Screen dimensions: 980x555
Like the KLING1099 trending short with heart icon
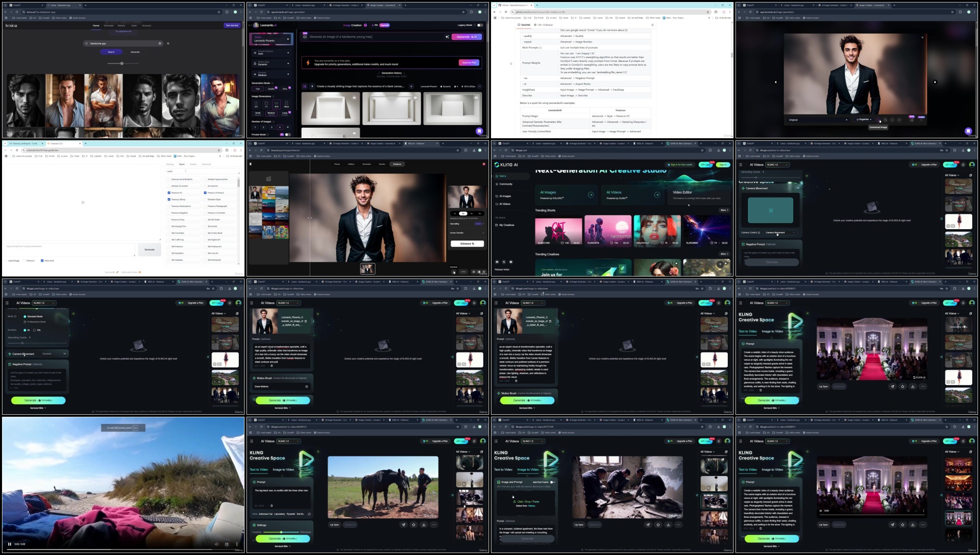tap(562, 243)
